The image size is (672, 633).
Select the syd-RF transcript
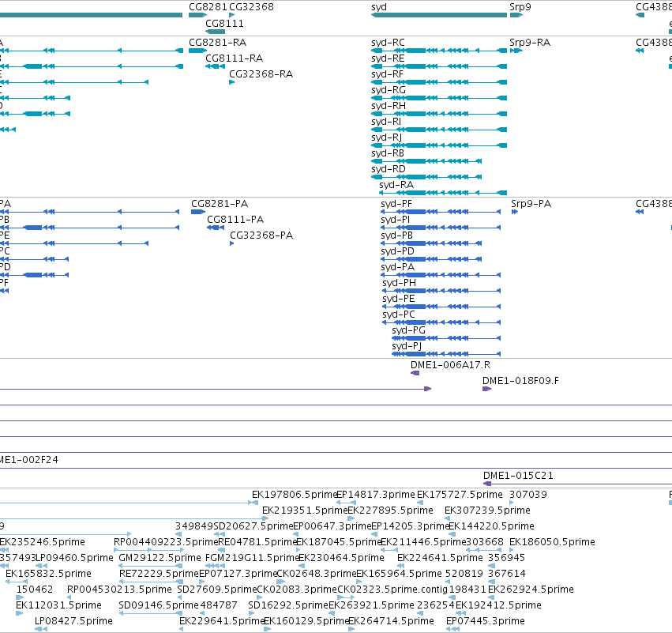coord(439,82)
